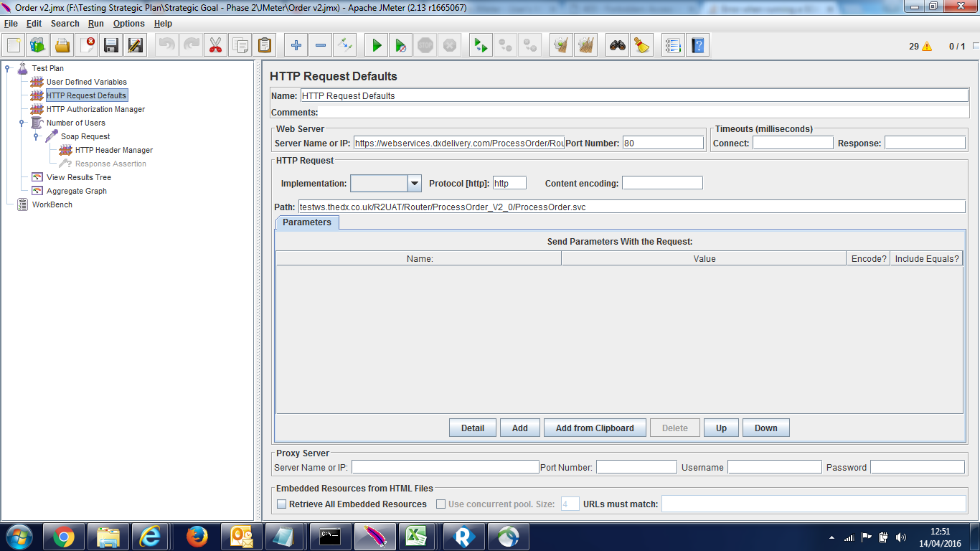The width and height of the screenshot is (980, 551).
Task: Click the Cut scissors icon
Action: (x=216, y=46)
